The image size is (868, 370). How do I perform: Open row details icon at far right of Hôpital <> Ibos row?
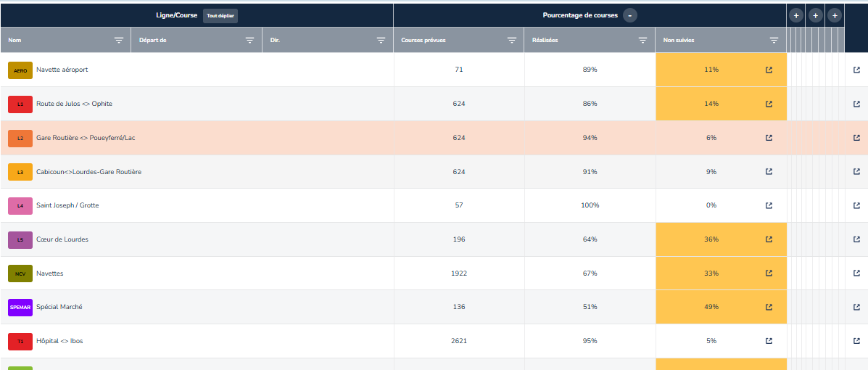(x=856, y=341)
